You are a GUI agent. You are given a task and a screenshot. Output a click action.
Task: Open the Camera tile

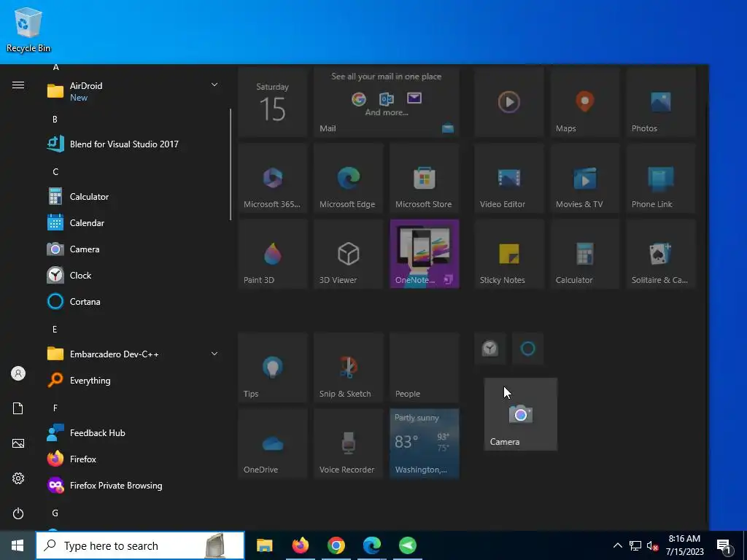tap(520, 414)
